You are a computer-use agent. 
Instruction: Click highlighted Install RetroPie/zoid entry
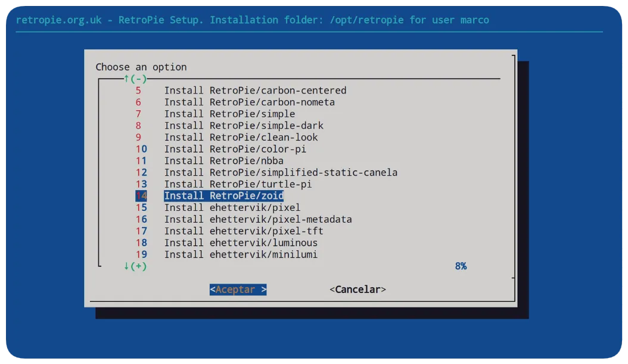point(223,196)
